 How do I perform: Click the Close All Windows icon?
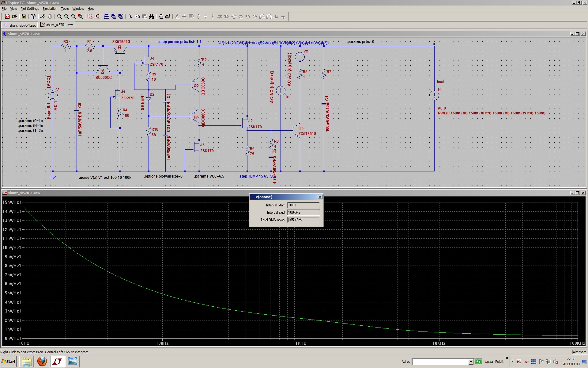click(x=121, y=17)
